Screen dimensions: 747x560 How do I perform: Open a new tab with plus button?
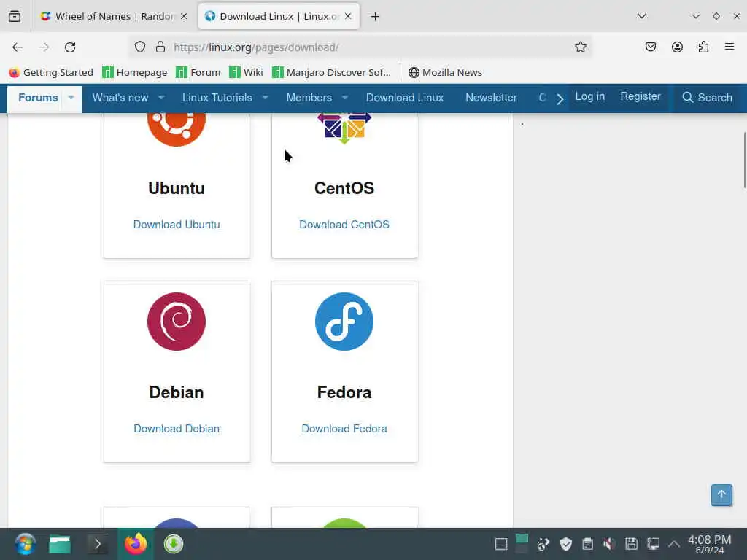[376, 17]
